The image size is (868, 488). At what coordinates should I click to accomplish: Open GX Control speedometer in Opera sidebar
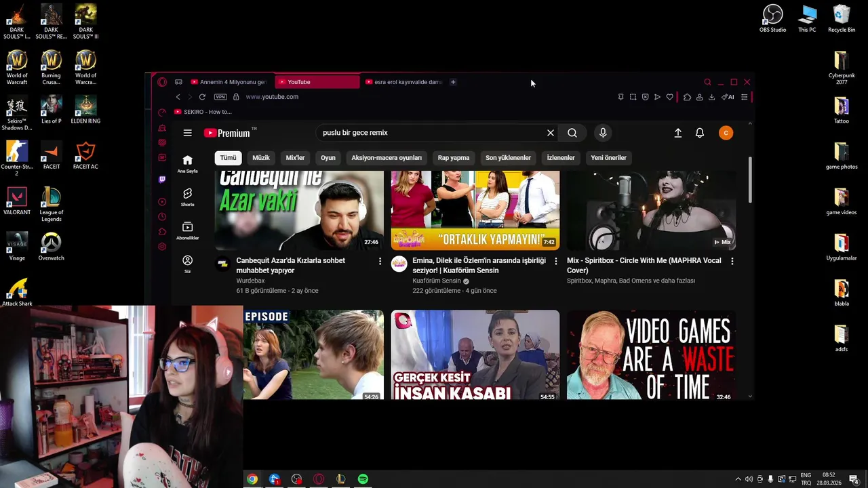[162, 113]
